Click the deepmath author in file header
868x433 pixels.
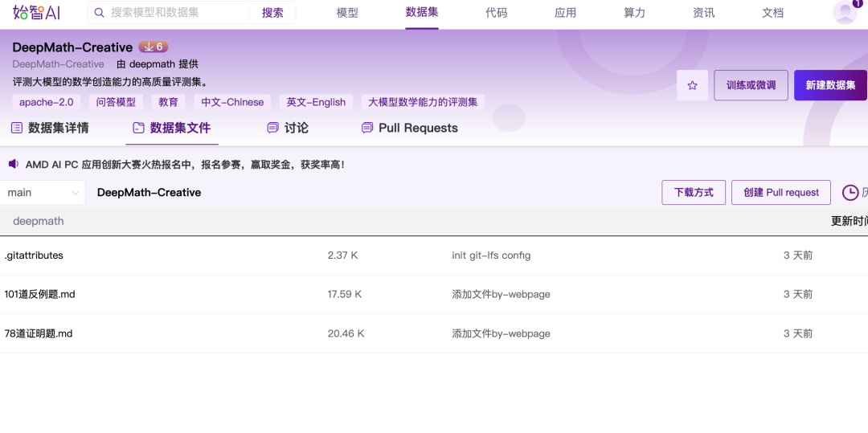coord(39,221)
